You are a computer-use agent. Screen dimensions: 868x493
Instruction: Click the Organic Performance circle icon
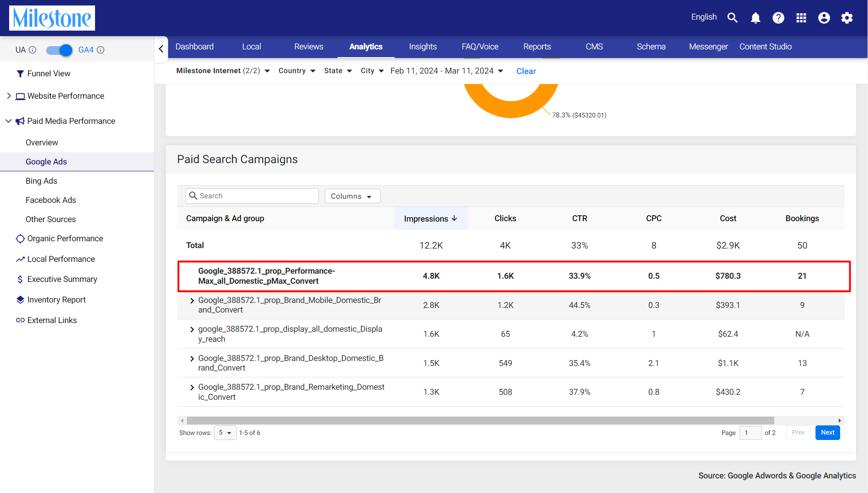[x=20, y=239]
